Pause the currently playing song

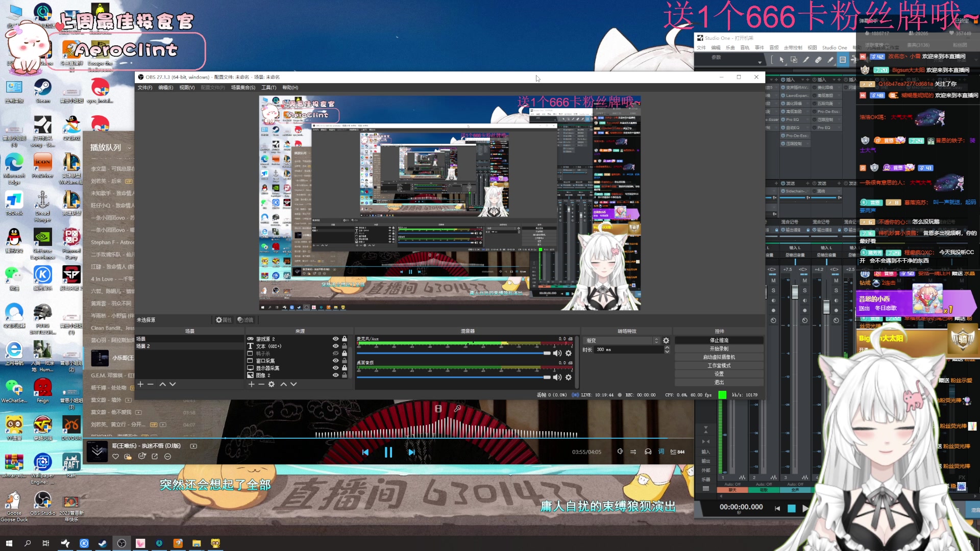[x=388, y=452]
